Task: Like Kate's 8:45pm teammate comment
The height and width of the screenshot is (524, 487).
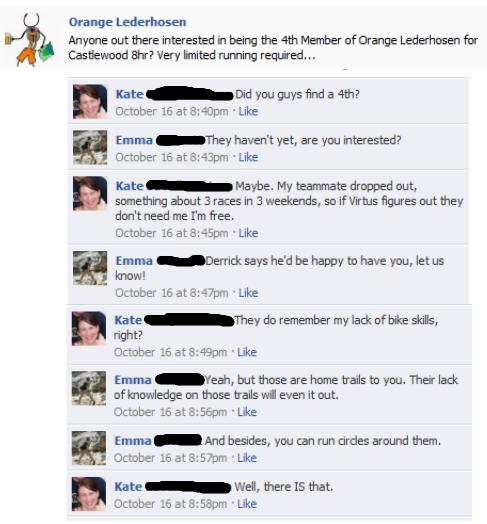Action: pos(248,233)
